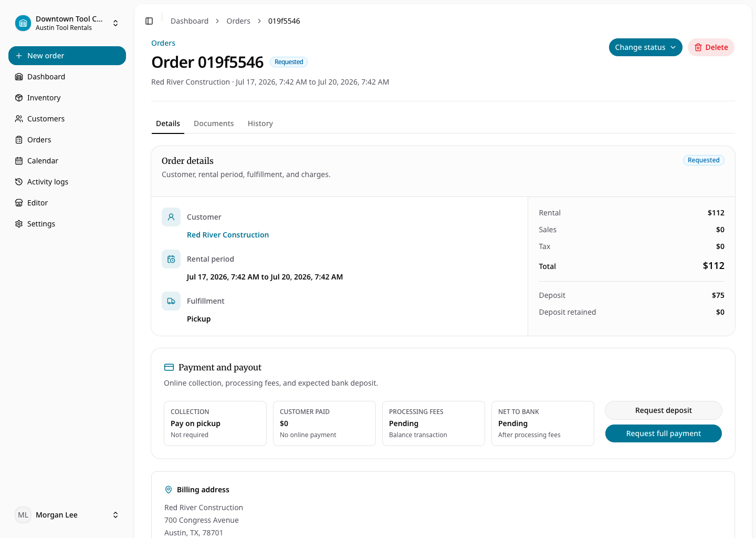Click the Editor storefront icon
The image size is (756, 538).
pos(19,203)
